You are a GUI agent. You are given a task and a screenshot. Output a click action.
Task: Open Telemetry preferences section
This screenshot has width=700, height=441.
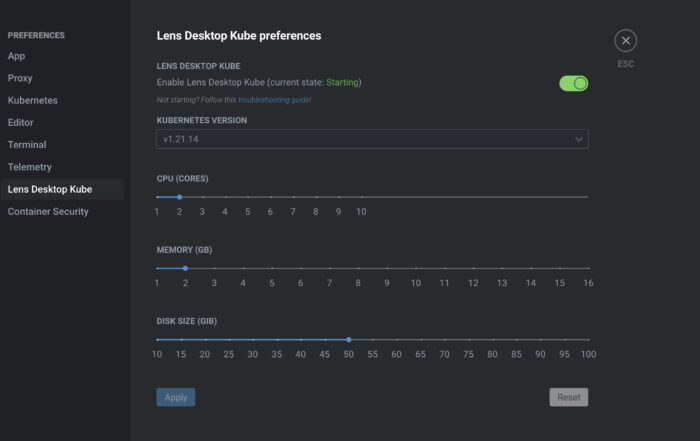(30, 167)
